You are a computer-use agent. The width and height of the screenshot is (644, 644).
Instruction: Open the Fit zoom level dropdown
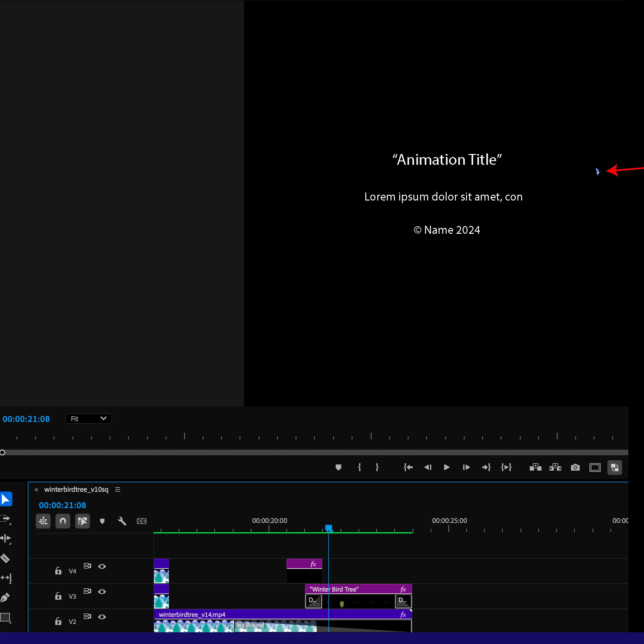[x=88, y=419]
